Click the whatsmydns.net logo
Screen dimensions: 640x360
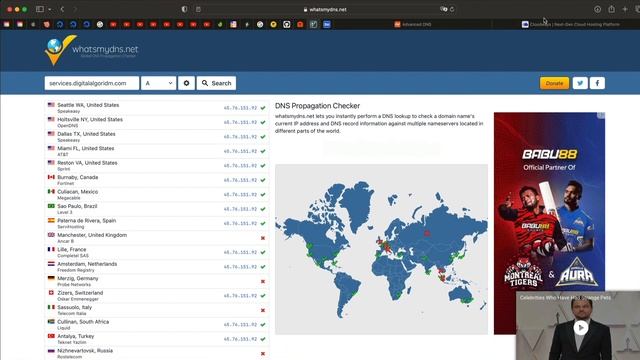pyautogui.click(x=91, y=50)
